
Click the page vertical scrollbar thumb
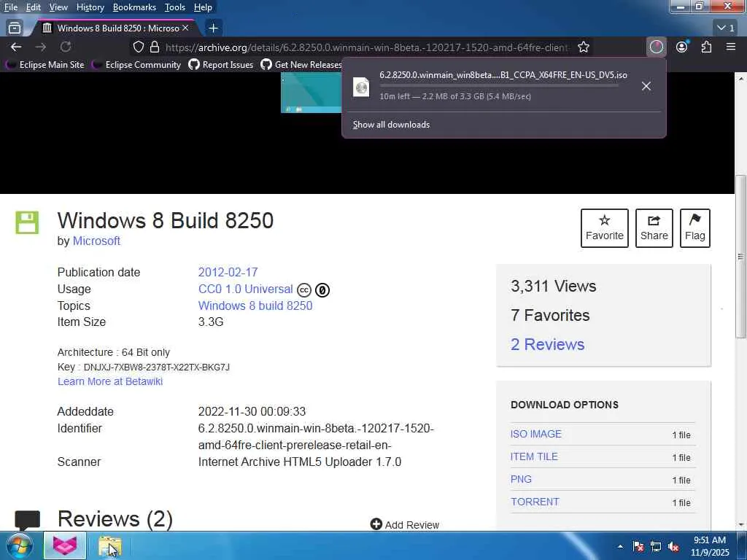741,257
